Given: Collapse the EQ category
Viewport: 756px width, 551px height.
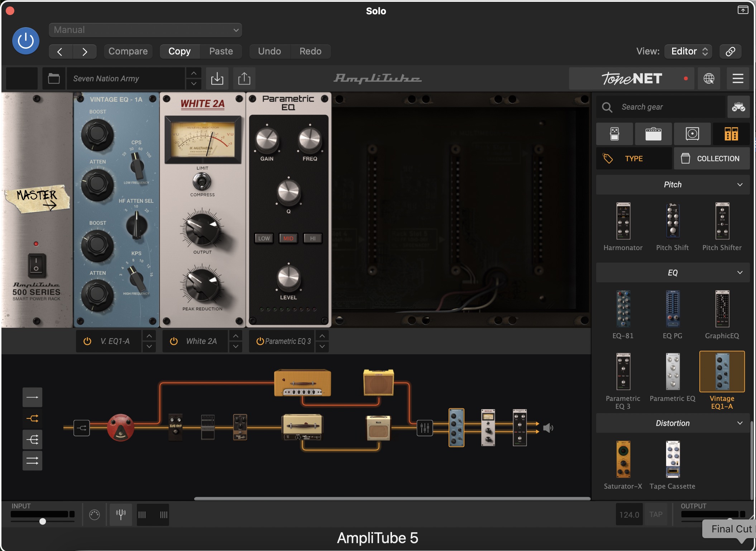Looking at the screenshot, I should (x=673, y=273).
